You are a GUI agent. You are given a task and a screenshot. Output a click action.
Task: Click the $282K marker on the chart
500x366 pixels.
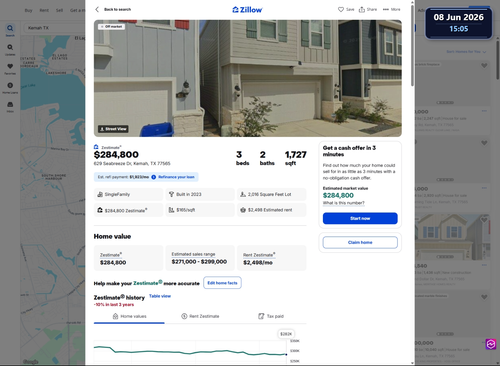coord(286,334)
